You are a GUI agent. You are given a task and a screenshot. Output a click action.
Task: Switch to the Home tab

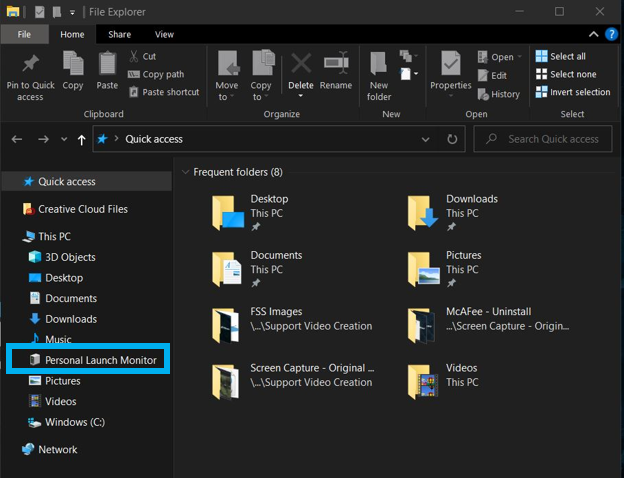coord(72,34)
